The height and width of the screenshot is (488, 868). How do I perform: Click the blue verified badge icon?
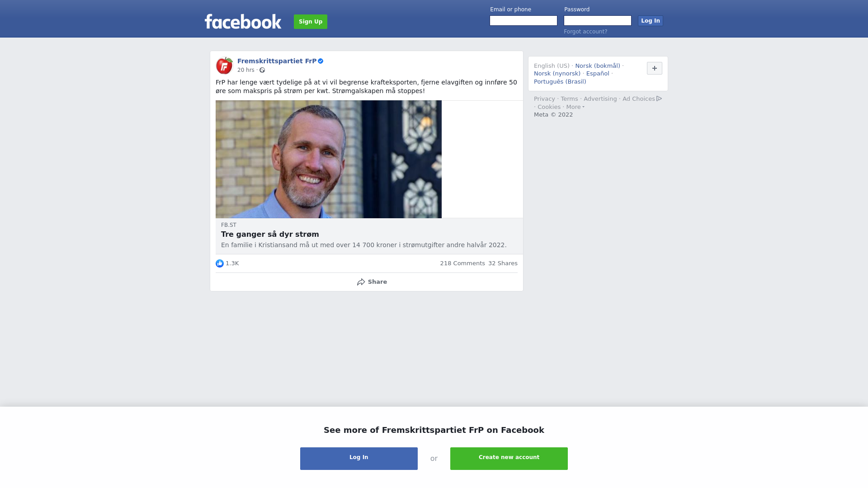coord(321,61)
